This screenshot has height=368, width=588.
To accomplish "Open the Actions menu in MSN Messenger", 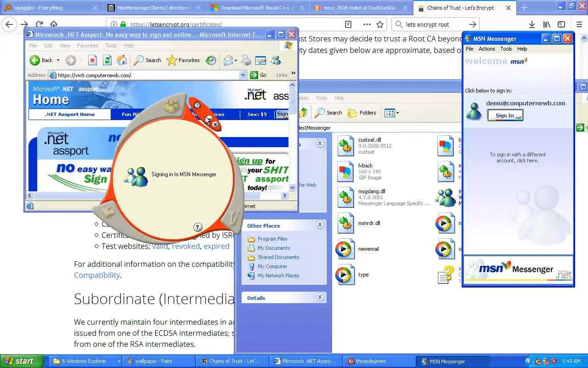I will pyautogui.click(x=486, y=49).
